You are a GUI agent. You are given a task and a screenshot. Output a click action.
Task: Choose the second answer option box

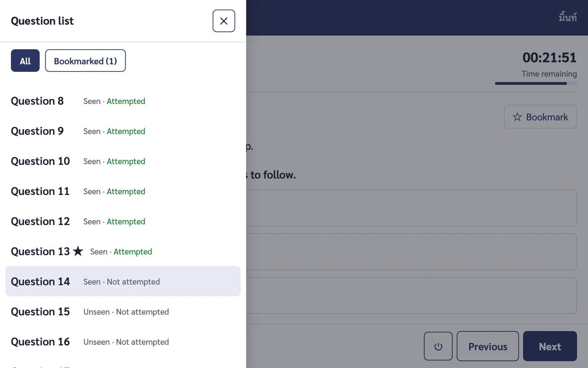point(412,252)
